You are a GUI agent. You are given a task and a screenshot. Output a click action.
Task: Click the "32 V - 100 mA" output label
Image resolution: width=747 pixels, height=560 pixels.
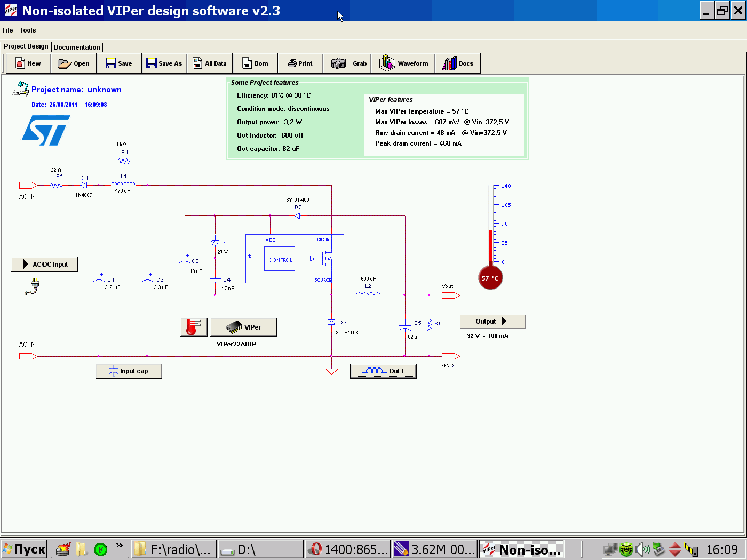(x=488, y=336)
